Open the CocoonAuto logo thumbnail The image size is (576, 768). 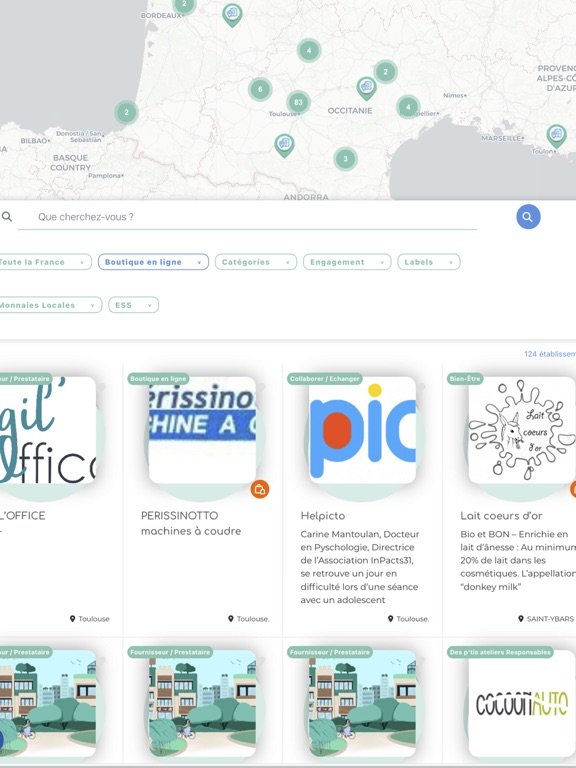click(x=522, y=704)
